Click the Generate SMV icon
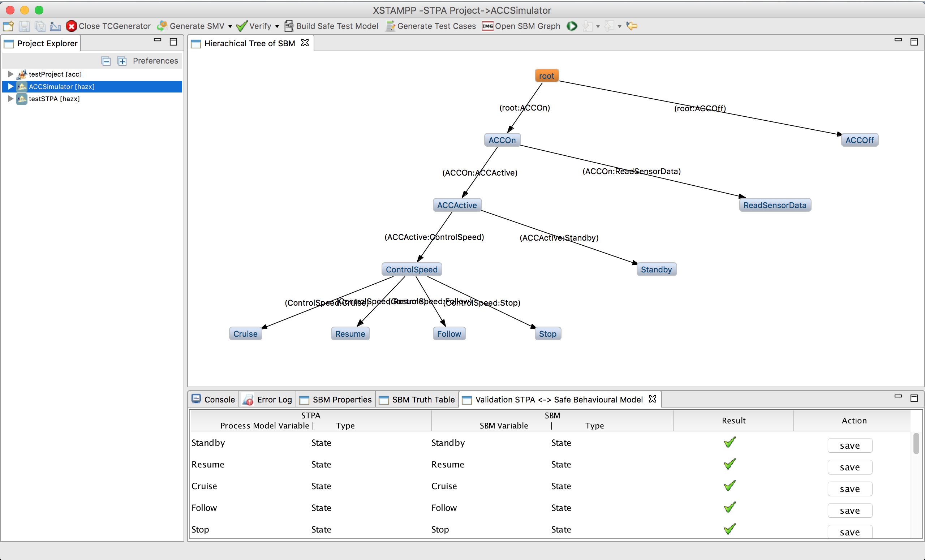The image size is (925, 560). 162,26
